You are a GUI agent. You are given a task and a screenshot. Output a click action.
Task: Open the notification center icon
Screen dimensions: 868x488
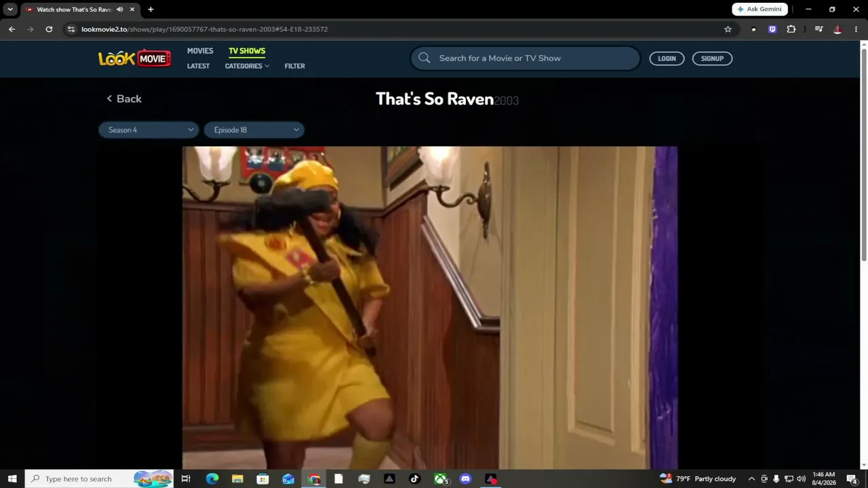click(852, 479)
